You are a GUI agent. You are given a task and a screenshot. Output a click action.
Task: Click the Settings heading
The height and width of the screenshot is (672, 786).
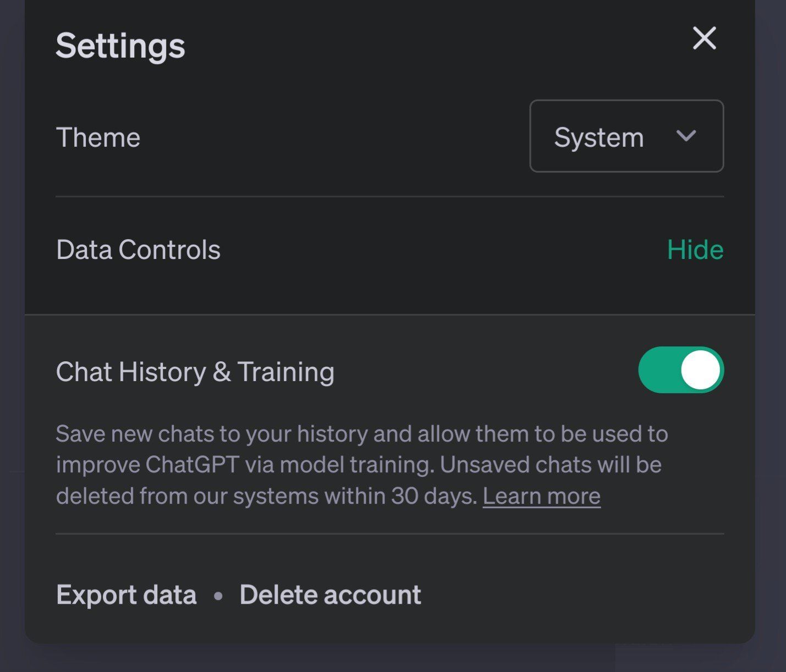120,46
